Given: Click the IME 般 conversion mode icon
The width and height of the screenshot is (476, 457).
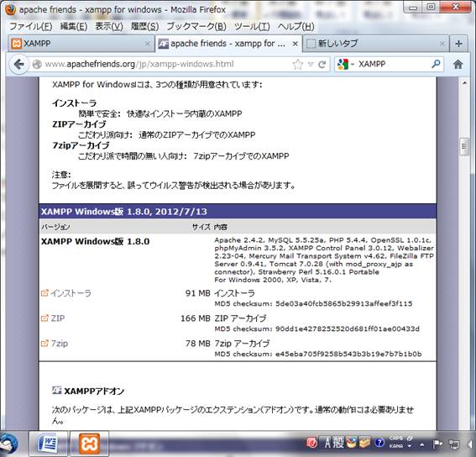Looking at the screenshot, I should point(338,444).
